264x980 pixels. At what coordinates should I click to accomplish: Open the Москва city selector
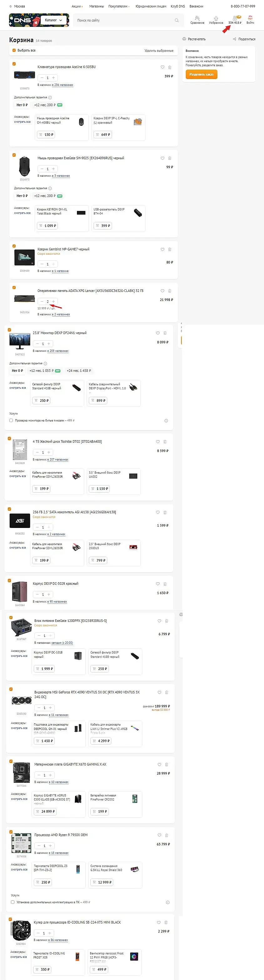click(x=17, y=7)
